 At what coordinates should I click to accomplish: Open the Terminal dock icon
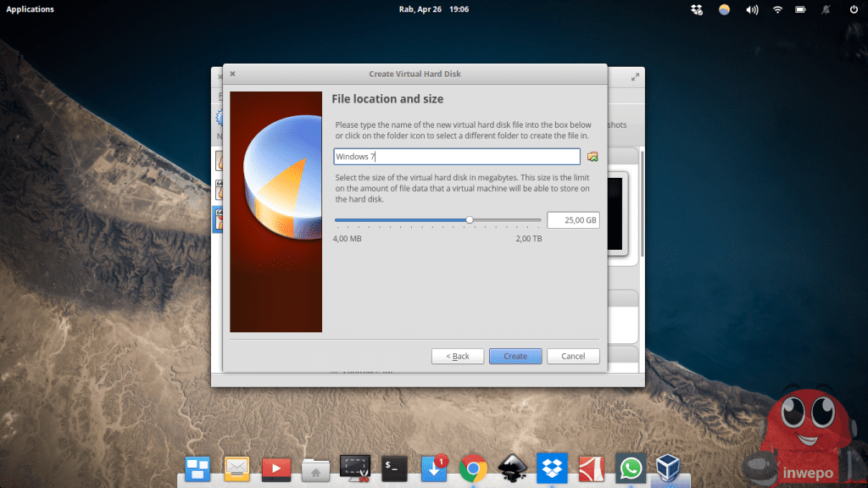pyautogui.click(x=395, y=468)
